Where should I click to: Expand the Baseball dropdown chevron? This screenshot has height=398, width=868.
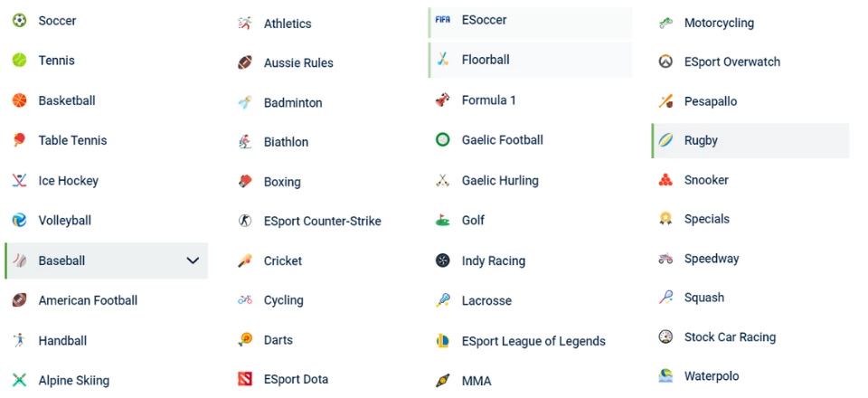[193, 261]
